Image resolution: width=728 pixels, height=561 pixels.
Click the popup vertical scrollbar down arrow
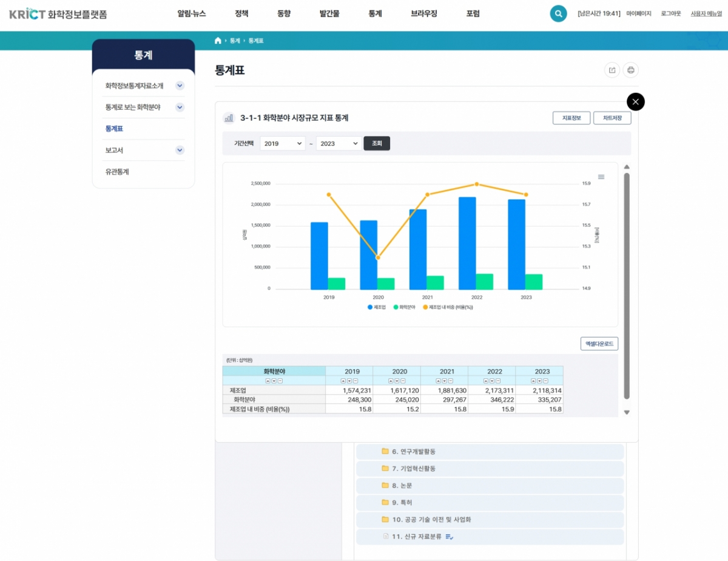(x=627, y=412)
